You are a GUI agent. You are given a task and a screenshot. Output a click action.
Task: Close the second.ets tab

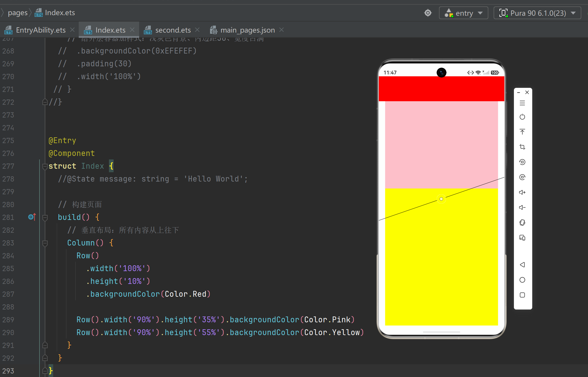[197, 30]
